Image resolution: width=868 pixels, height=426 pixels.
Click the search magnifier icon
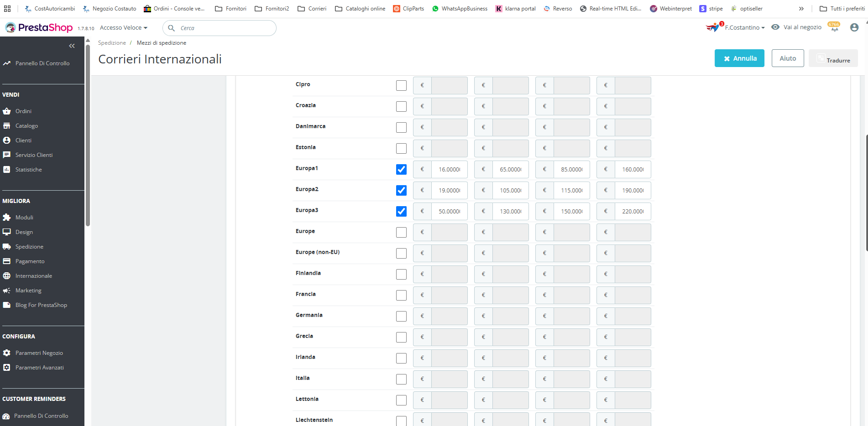click(172, 28)
